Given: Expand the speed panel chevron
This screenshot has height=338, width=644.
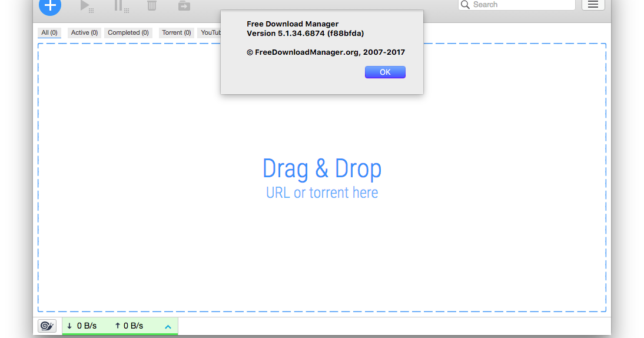Looking at the screenshot, I should (168, 327).
